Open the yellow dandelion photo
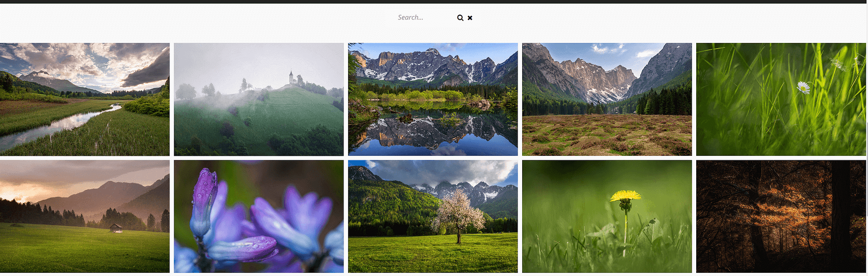Viewport: 868px width, 276px height. tap(607, 216)
